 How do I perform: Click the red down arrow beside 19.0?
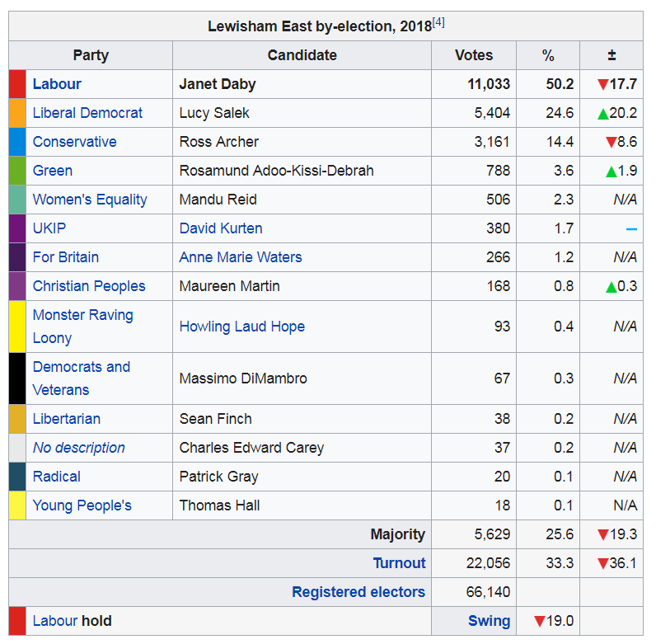540,621
